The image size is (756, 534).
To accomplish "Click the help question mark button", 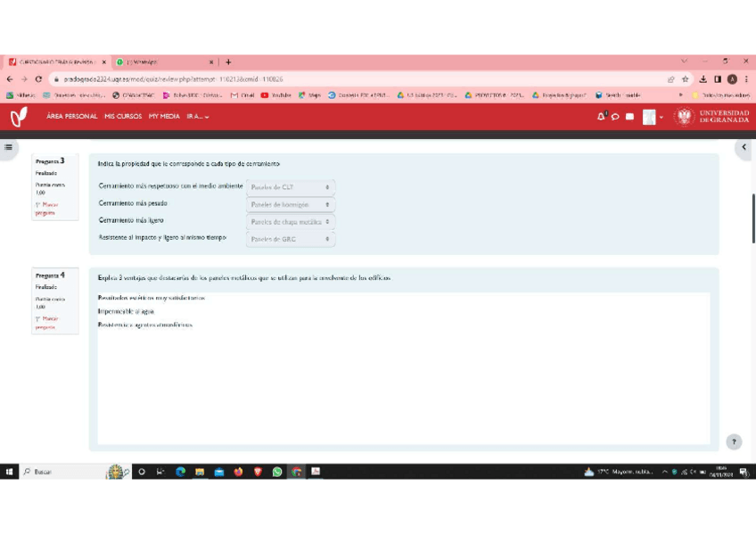I will click(x=734, y=441).
